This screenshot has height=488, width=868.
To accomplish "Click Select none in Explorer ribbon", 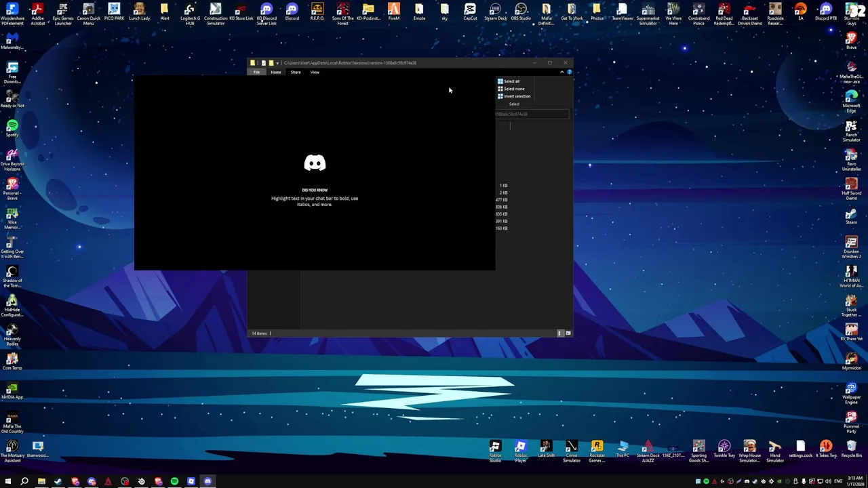I will [511, 89].
